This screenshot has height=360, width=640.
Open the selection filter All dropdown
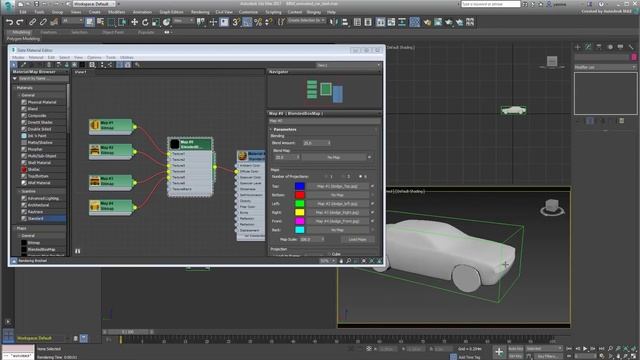72,20
